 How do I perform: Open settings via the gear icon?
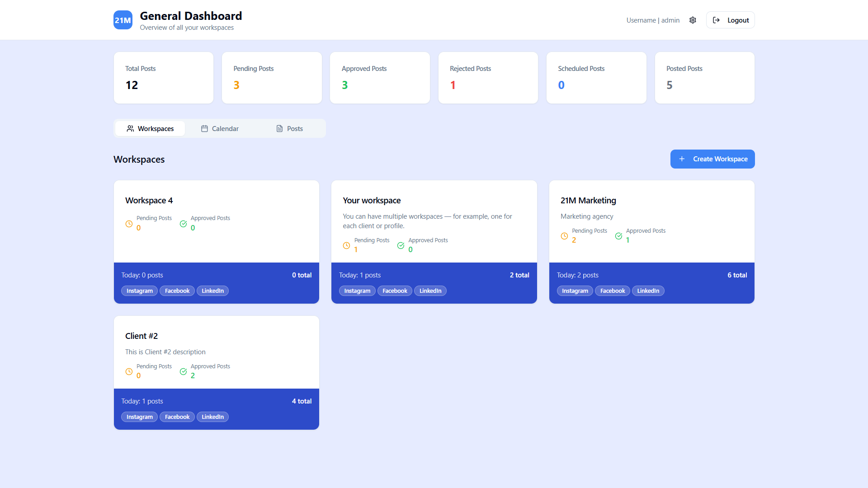coord(693,20)
